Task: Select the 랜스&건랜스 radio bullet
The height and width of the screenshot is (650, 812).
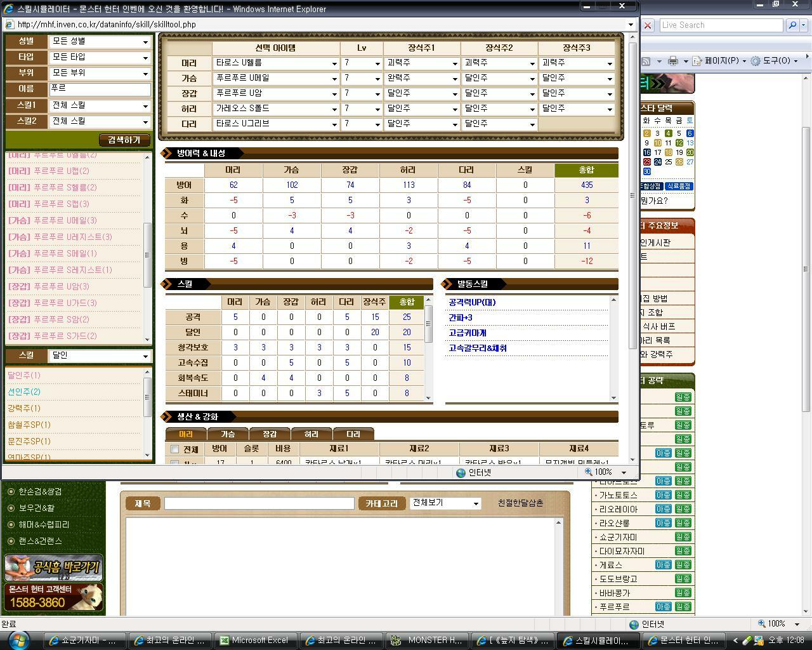Action: pyautogui.click(x=11, y=541)
